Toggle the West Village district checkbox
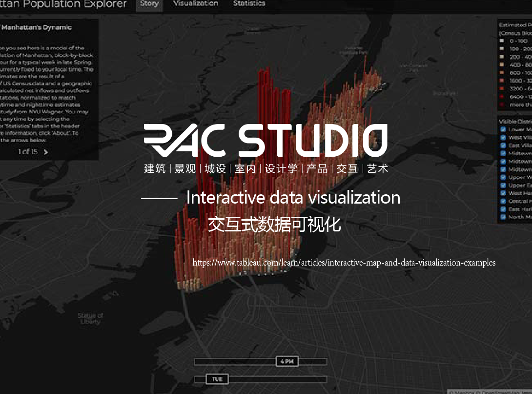Screen dimensions: 532x394 503,138
